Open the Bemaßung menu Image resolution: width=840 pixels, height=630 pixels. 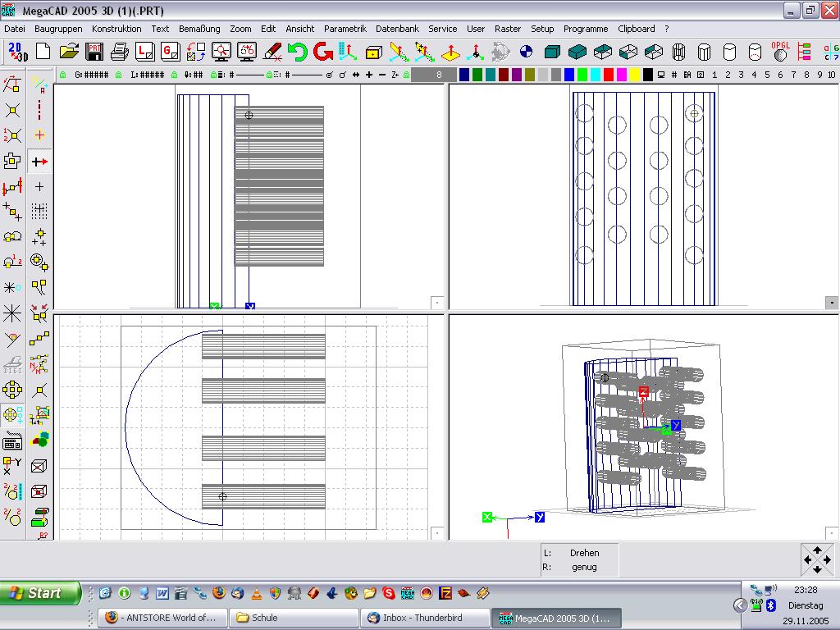click(x=199, y=29)
